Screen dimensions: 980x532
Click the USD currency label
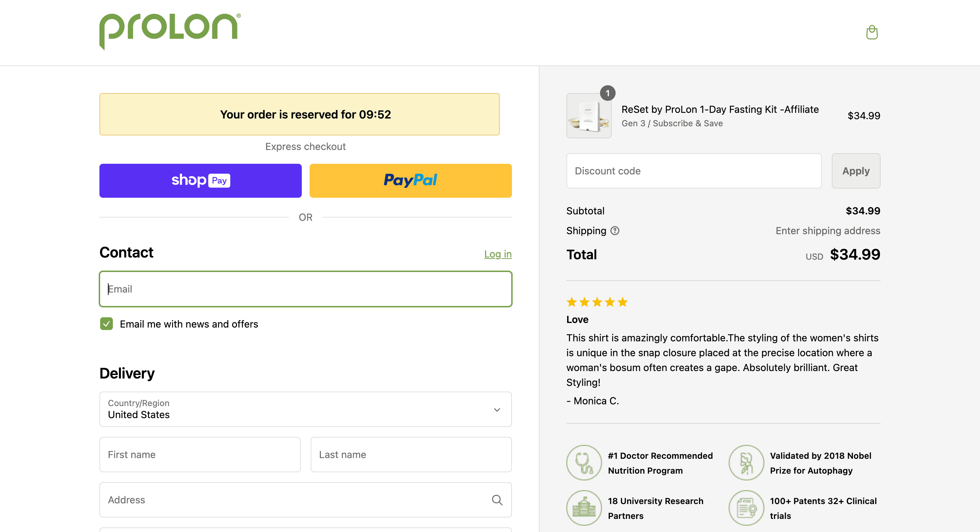[814, 257]
